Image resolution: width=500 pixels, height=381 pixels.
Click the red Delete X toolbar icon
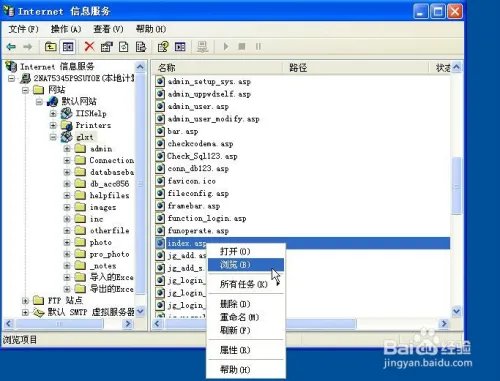[x=89, y=46]
